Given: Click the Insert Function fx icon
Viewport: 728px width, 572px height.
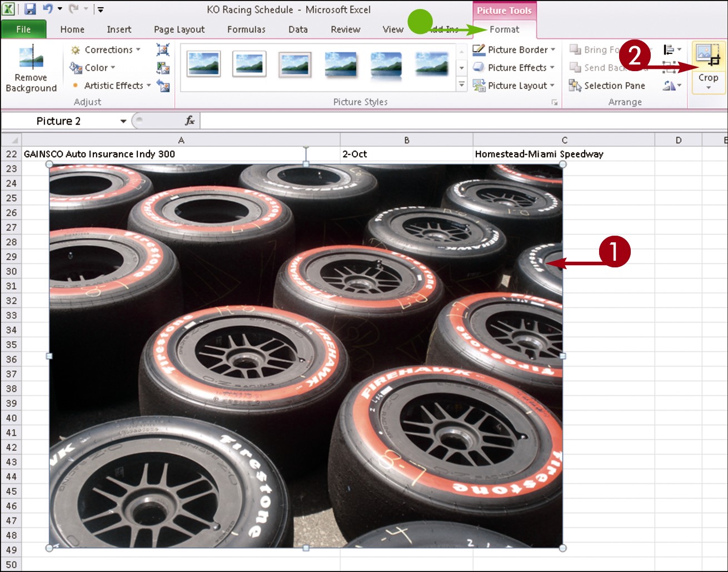Looking at the screenshot, I should click(190, 121).
